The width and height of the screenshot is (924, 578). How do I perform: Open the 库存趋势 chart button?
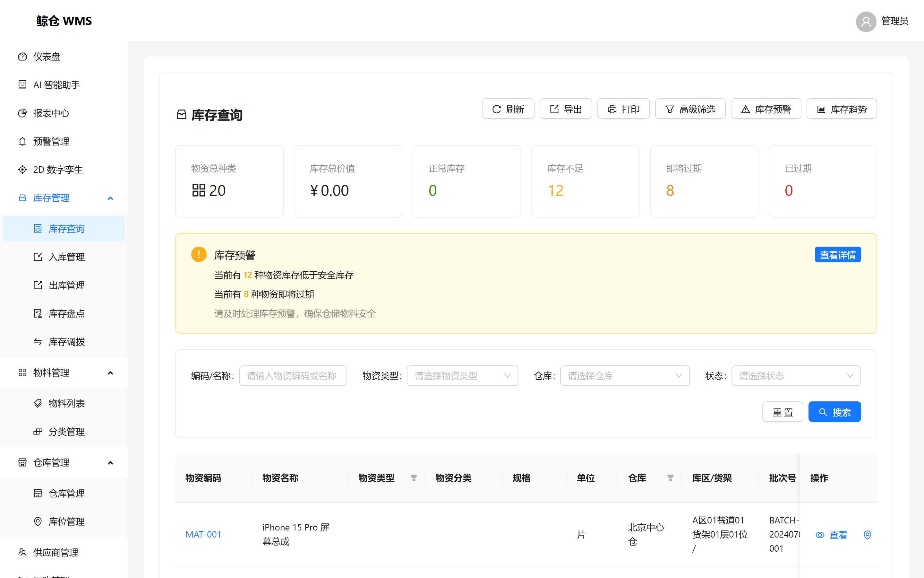pyautogui.click(x=842, y=109)
